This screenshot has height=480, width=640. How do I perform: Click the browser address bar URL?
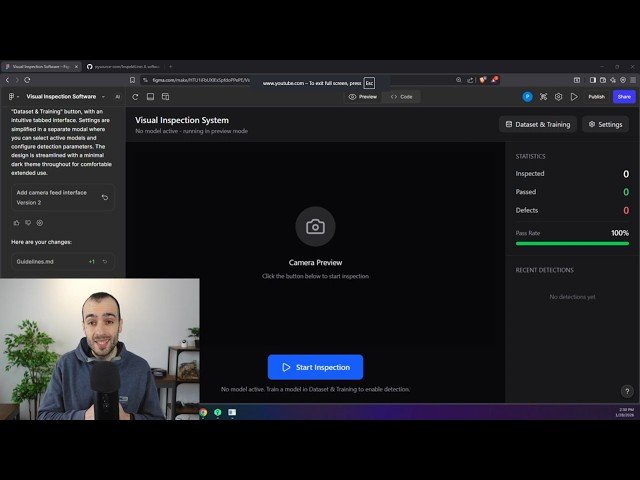[x=200, y=80]
